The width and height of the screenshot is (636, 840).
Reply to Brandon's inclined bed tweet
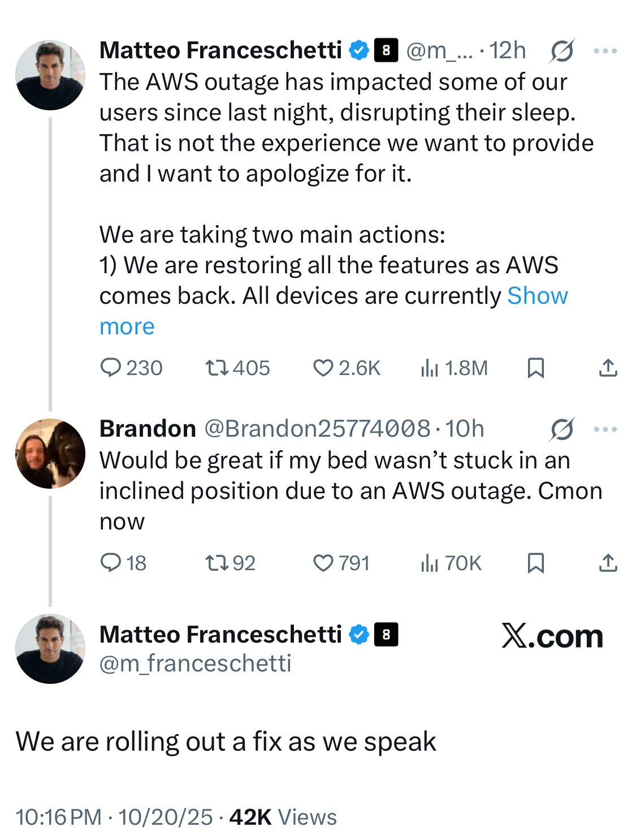click(x=111, y=563)
